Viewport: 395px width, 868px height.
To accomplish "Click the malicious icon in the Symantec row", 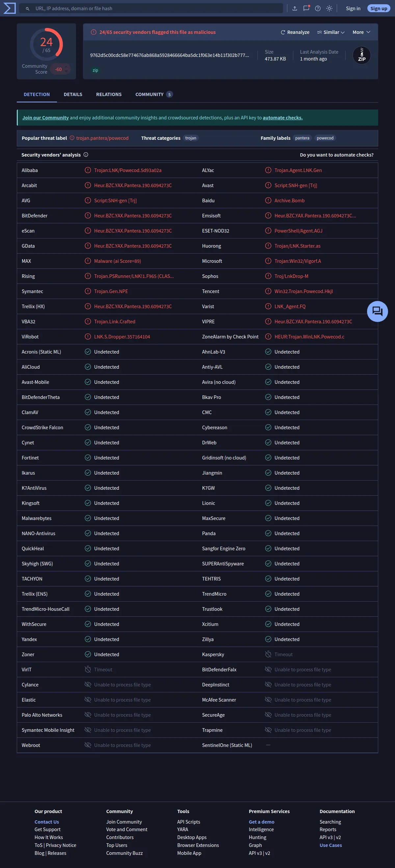I will [x=88, y=291].
